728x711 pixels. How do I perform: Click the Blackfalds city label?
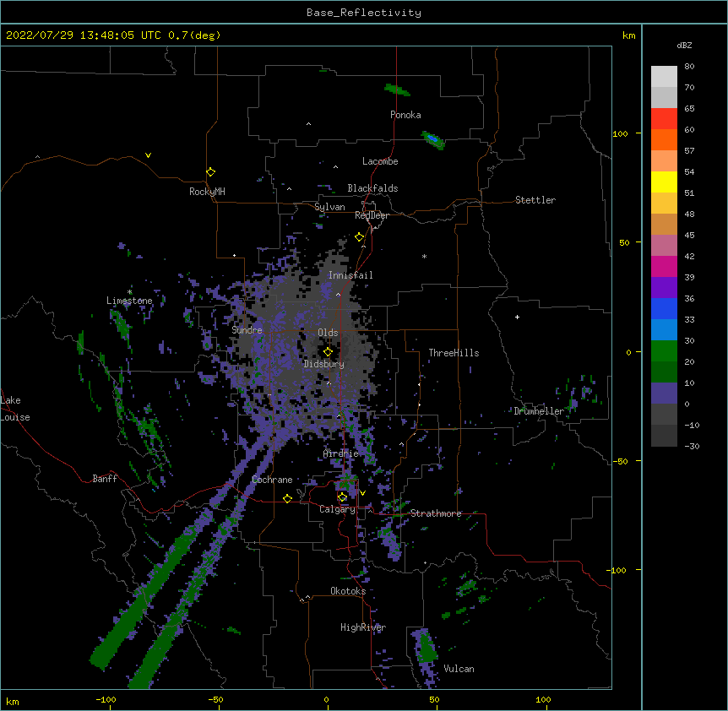[372, 188]
